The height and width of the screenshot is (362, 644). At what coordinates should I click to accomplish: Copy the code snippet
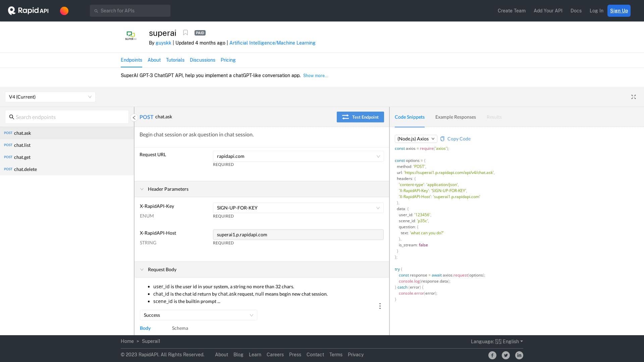click(455, 139)
